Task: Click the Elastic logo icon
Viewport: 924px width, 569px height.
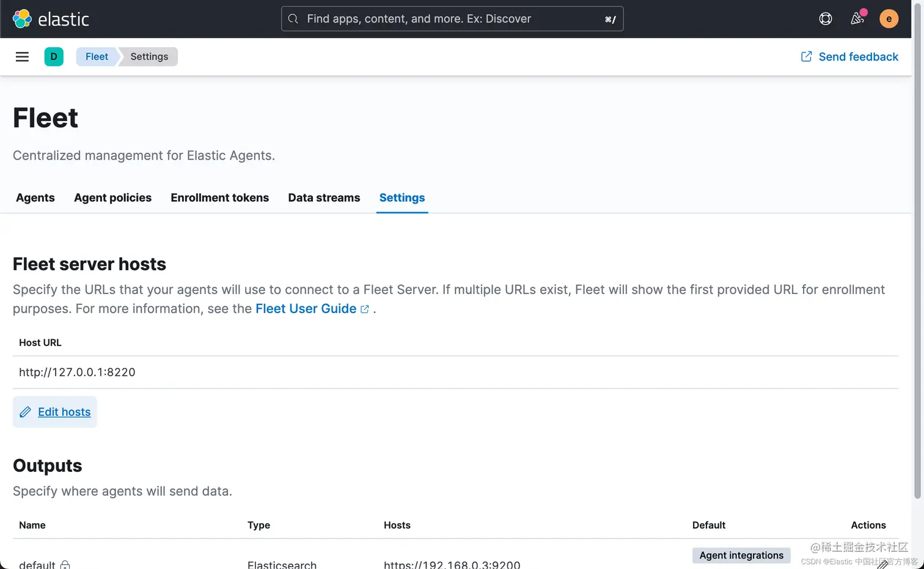Action: click(22, 19)
